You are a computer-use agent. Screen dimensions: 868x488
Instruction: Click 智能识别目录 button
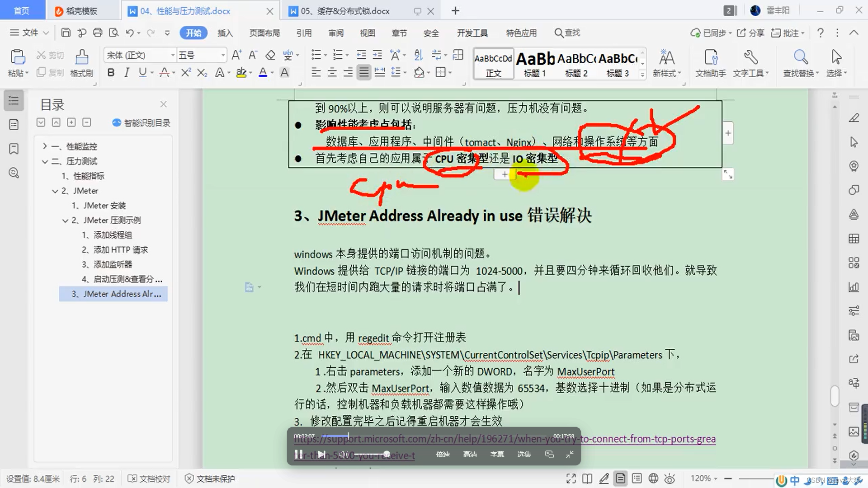(141, 122)
